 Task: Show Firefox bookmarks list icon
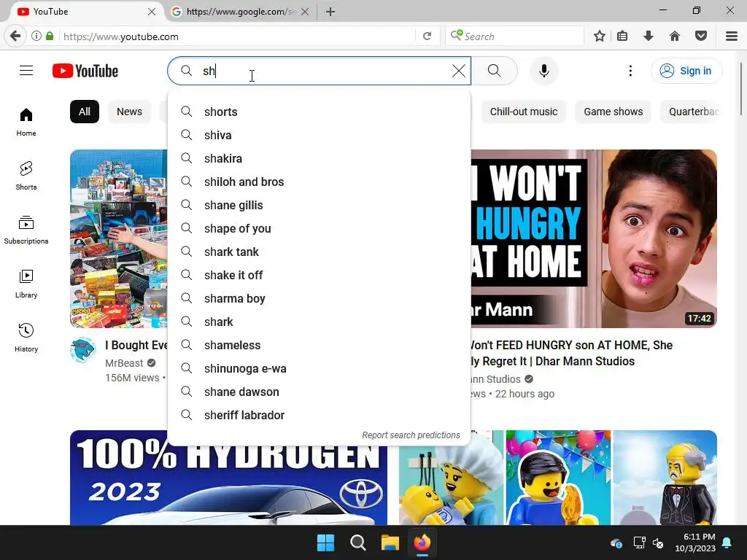(622, 36)
